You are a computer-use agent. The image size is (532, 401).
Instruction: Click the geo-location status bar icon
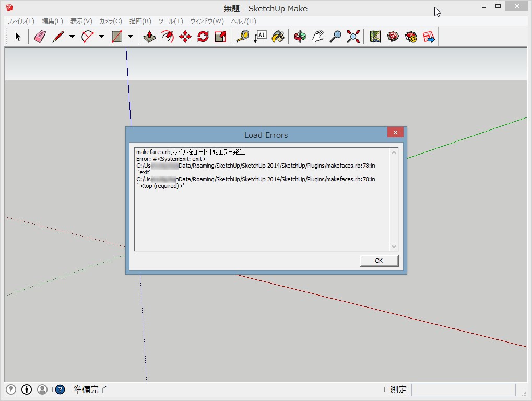11,390
